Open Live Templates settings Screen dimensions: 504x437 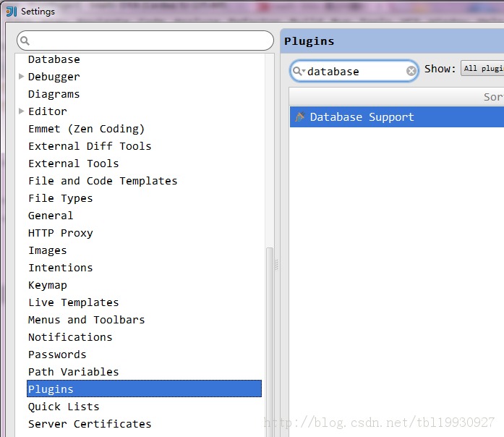(74, 302)
